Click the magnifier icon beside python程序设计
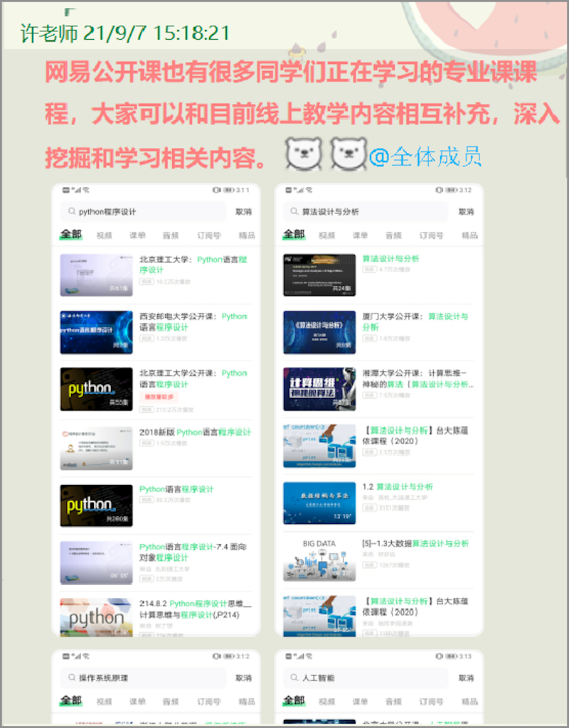This screenshot has height=728, width=569. pyautogui.click(x=72, y=211)
